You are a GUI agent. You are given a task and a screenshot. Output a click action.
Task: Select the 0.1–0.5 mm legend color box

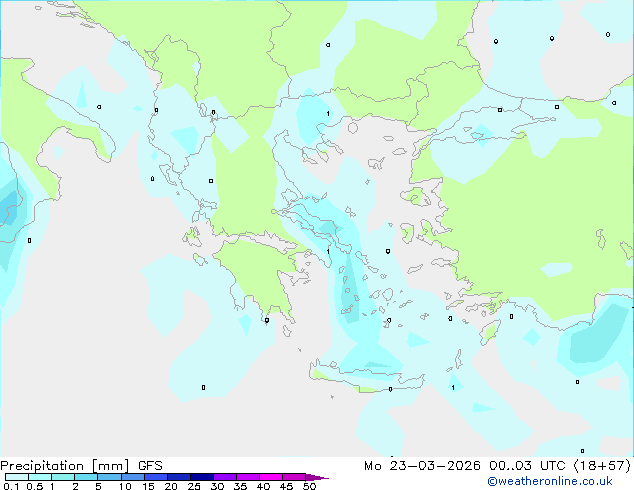17,477
